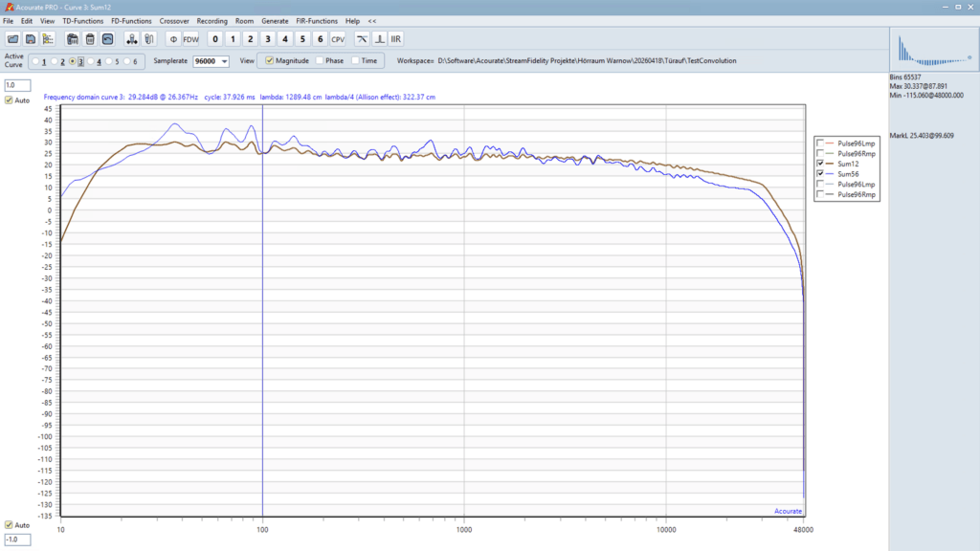Open the TD-Functions menu

pyautogui.click(x=82, y=20)
